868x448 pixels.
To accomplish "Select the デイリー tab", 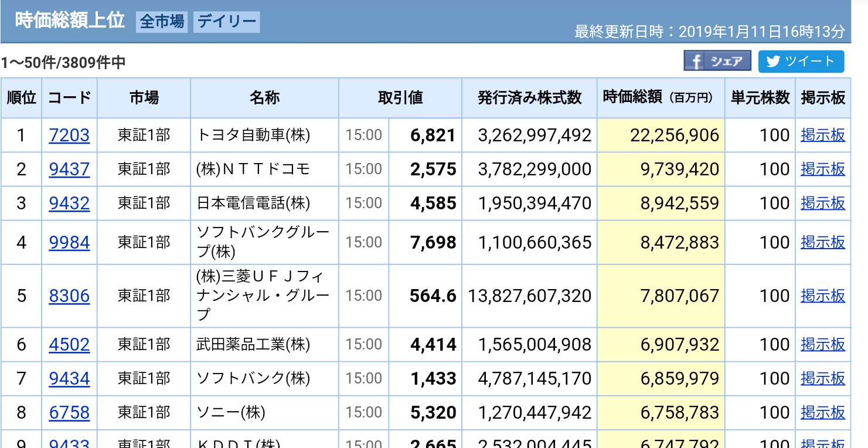I will click(226, 22).
